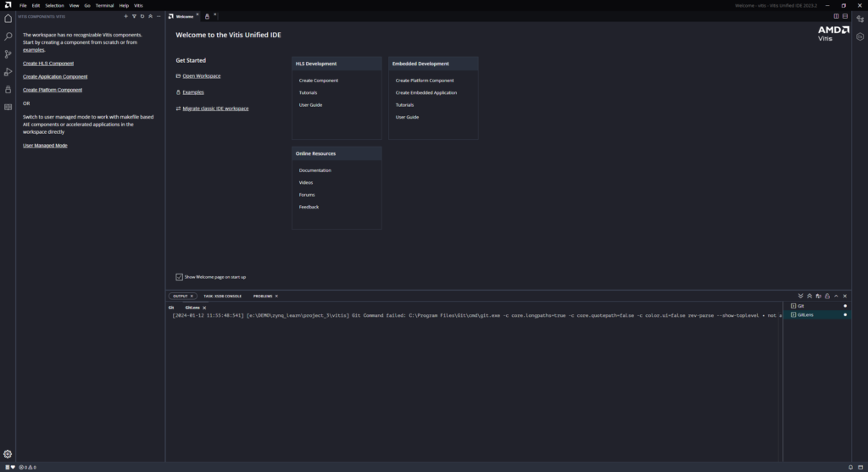Image resolution: width=868 pixels, height=472 pixels.
Task: Close the bottom output panel
Action: 845,296
